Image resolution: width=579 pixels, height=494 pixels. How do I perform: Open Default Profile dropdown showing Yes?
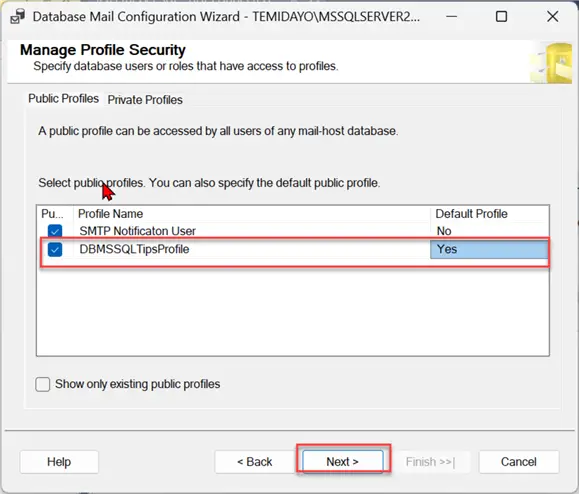[489, 249]
